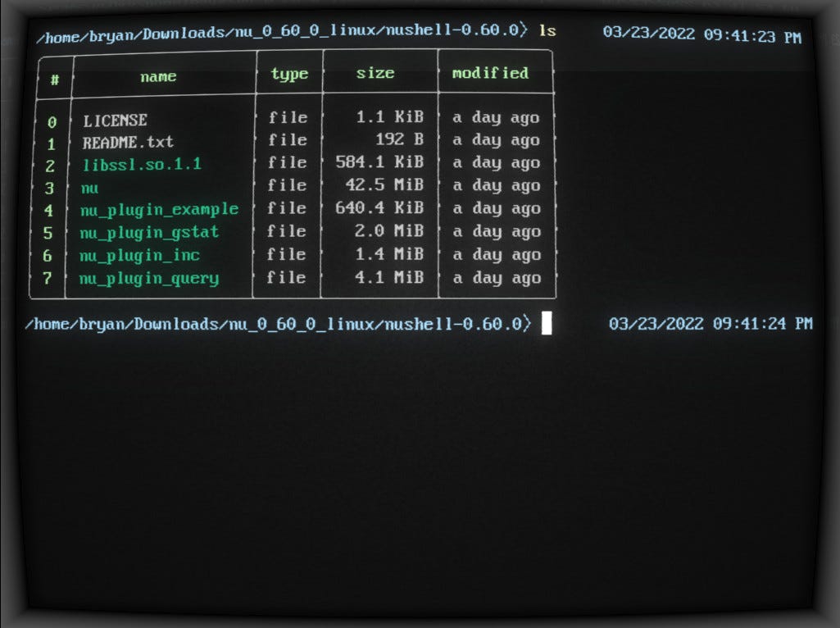Click the 584.1 KiB size value
840x628 pixels.
click(x=379, y=162)
